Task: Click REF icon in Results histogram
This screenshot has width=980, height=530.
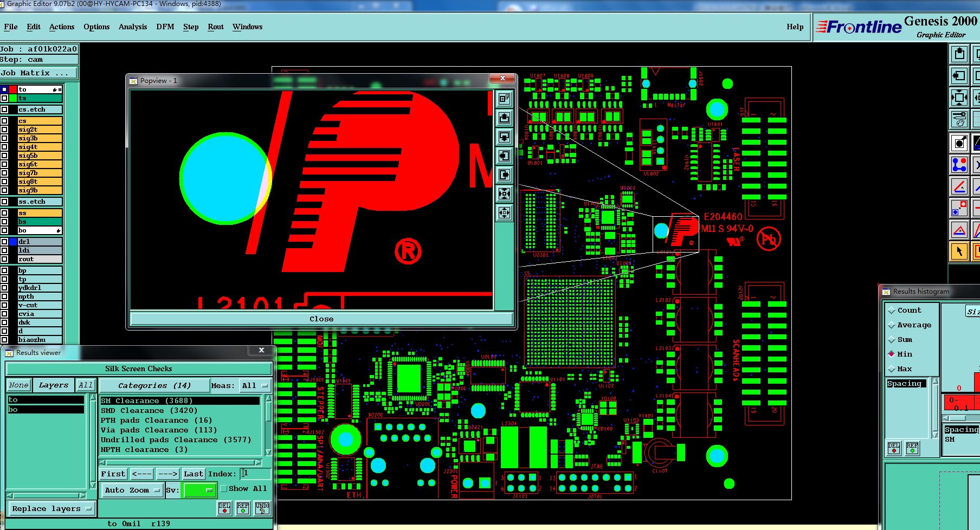Action: pos(913,448)
